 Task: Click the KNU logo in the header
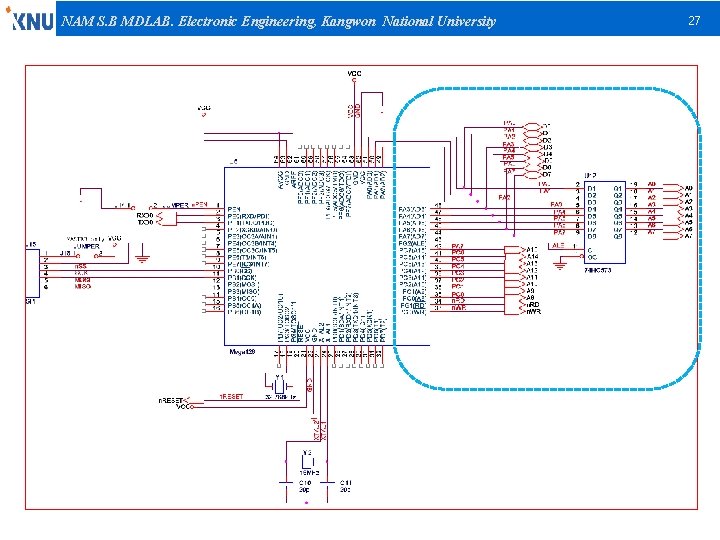click(31, 19)
